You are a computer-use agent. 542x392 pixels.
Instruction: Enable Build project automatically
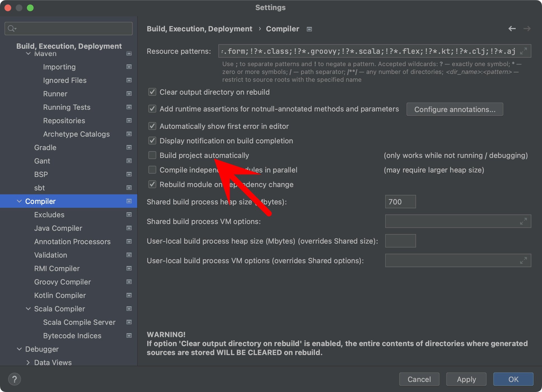(x=152, y=155)
